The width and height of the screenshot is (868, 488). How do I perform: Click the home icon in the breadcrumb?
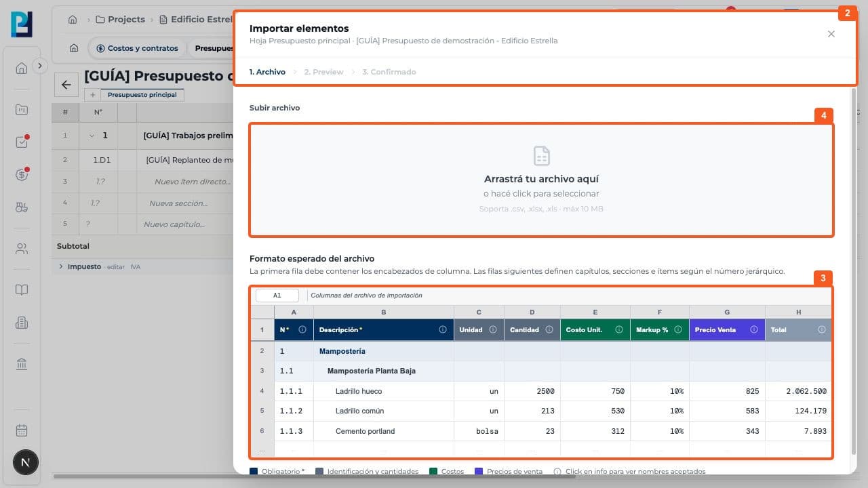point(73,20)
